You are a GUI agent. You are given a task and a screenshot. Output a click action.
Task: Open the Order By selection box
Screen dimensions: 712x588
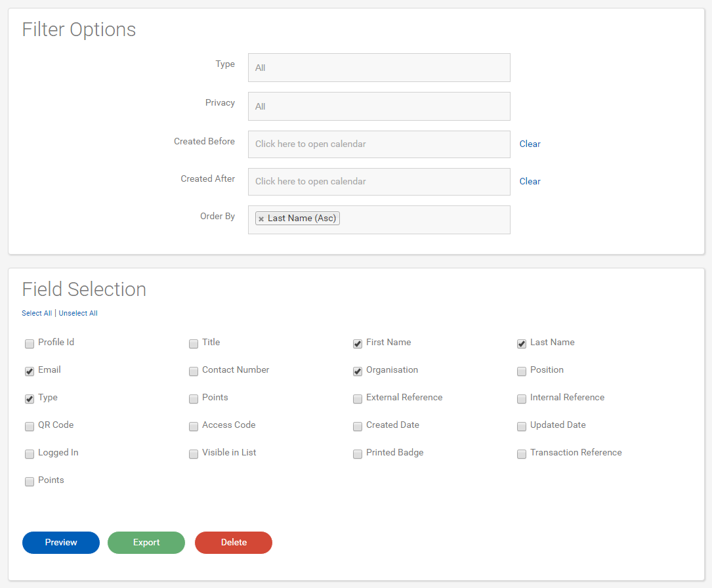coord(379,220)
